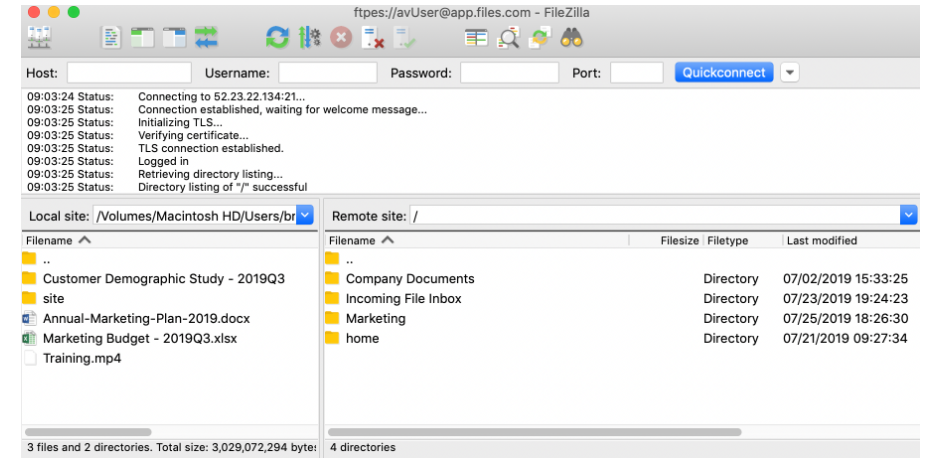Click Company Documents modified date 07/02/2019 15:33:25
The image size is (939, 458).
pyautogui.click(x=846, y=278)
